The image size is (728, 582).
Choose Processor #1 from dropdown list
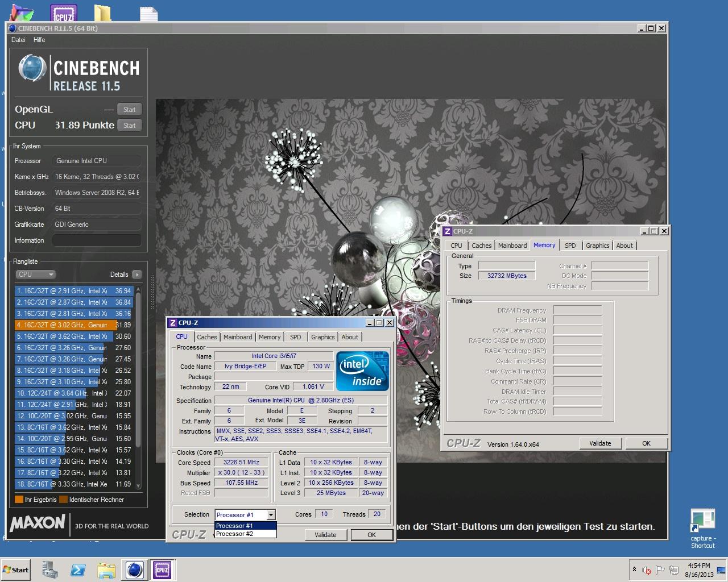click(x=245, y=526)
